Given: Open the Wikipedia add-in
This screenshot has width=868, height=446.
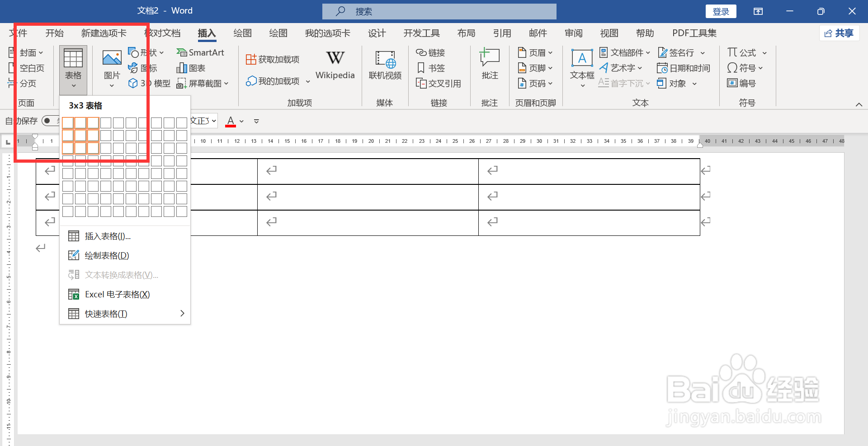Looking at the screenshot, I should [335, 65].
